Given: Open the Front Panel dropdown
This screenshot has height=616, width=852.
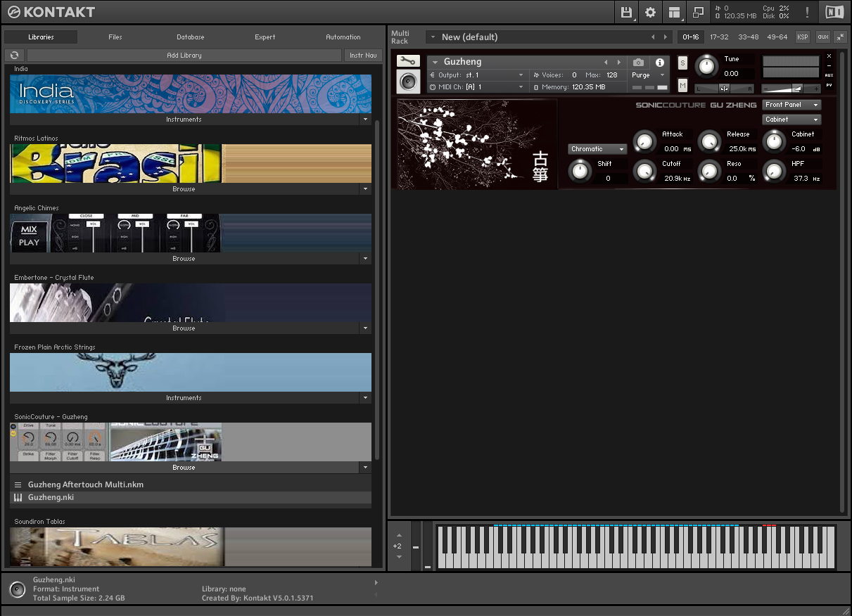Looking at the screenshot, I should tap(791, 105).
